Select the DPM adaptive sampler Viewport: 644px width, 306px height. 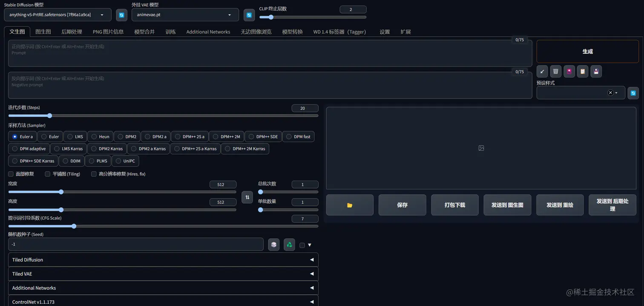click(x=29, y=148)
